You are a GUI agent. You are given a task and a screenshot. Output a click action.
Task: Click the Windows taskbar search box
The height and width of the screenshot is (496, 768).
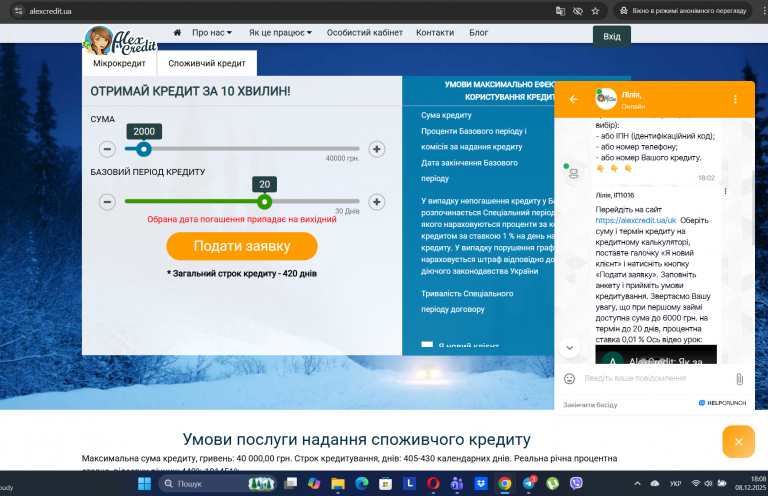[217, 484]
